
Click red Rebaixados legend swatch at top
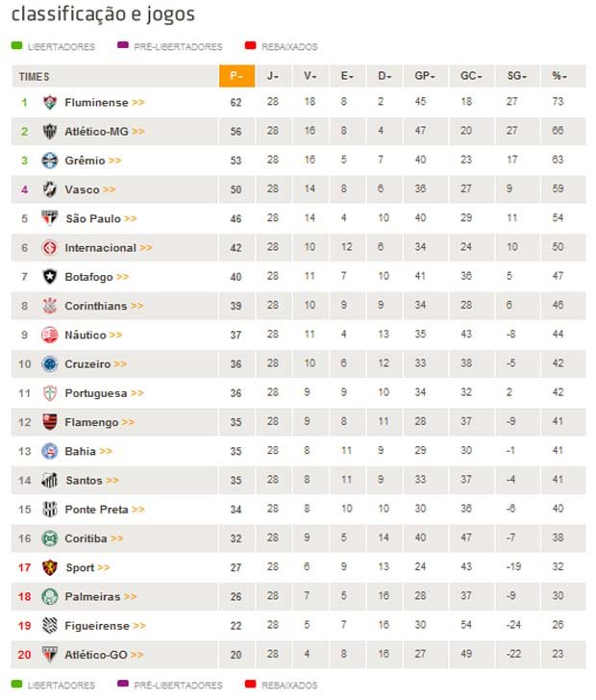pyautogui.click(x=251, y=45)
